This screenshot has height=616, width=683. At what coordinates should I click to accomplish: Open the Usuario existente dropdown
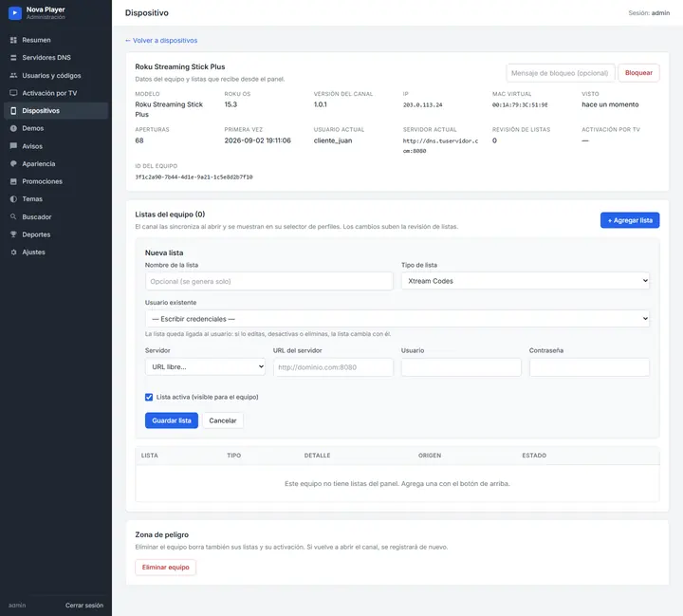tap(397, 319)
